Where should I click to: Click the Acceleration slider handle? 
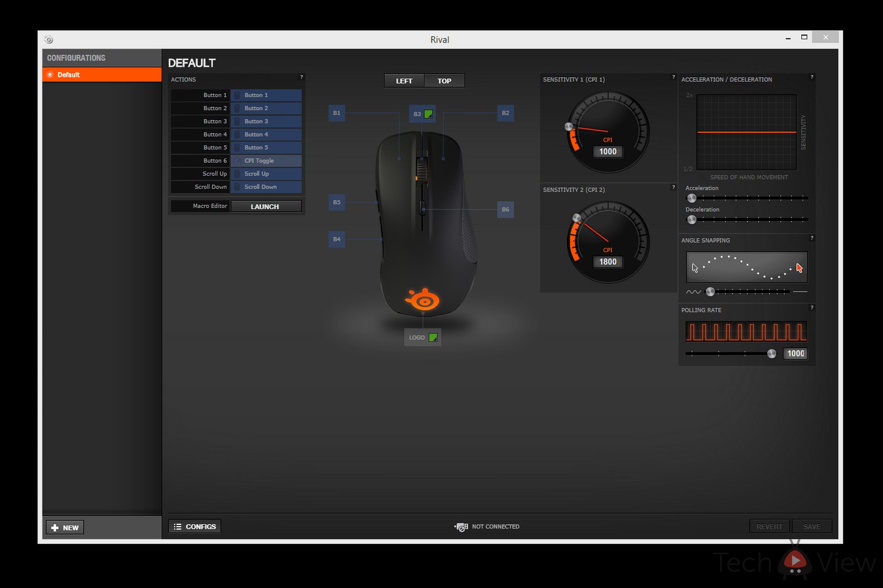(x=692, y=198)
